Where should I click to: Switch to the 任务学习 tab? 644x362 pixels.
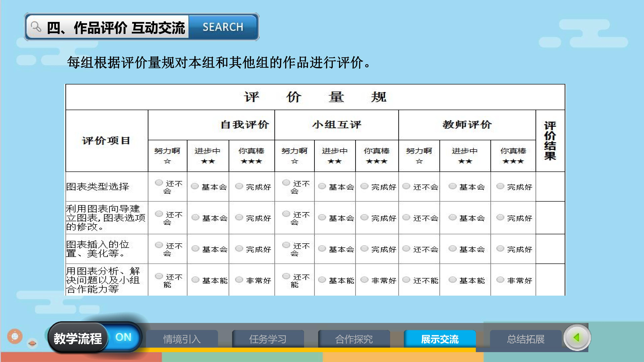[x=268, y=339]
